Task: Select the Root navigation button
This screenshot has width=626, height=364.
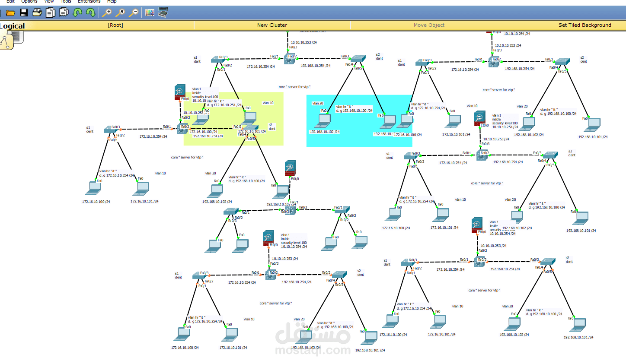Action: (115, 25)
